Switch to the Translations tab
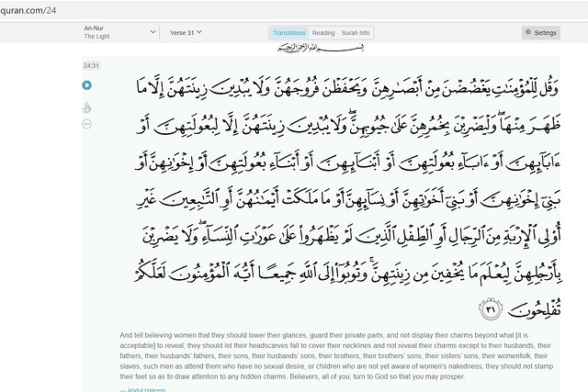The height and width of the screenshot is (392, 588). (288, 32)
